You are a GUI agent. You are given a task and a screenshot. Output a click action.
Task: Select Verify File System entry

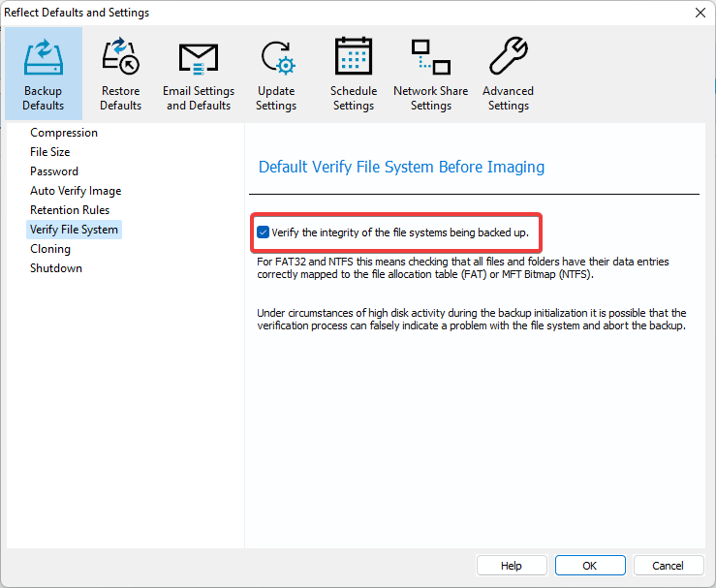[x=74, y=230]
